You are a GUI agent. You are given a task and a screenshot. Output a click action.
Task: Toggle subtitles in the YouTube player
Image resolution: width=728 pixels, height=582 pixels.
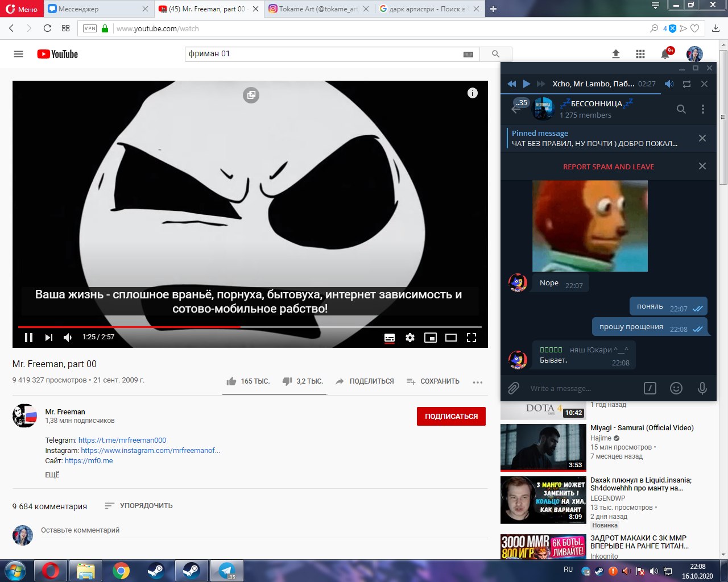point(390,338)
